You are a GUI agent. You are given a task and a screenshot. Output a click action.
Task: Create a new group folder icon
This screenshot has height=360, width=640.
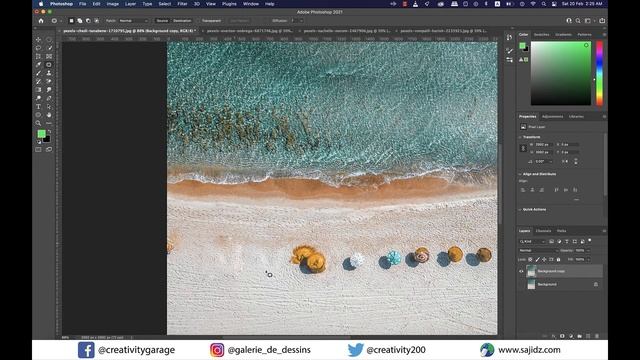coord(579,336)
